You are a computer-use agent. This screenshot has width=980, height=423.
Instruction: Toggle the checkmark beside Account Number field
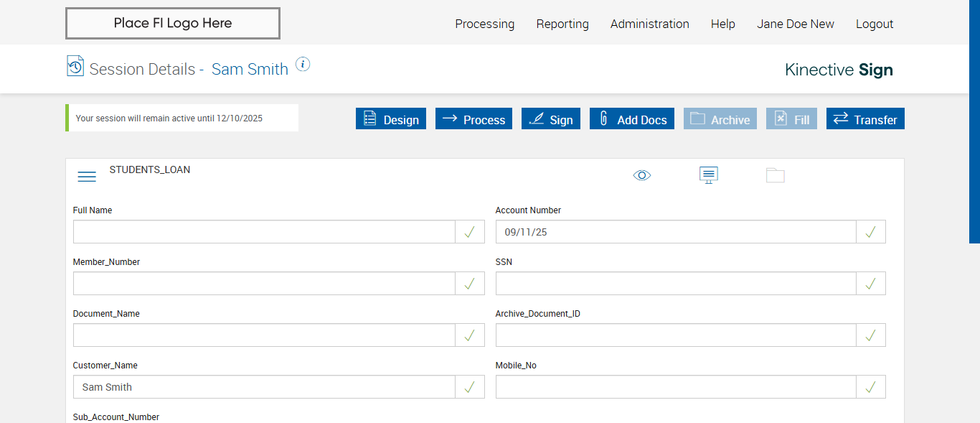[x=871, y=232]
